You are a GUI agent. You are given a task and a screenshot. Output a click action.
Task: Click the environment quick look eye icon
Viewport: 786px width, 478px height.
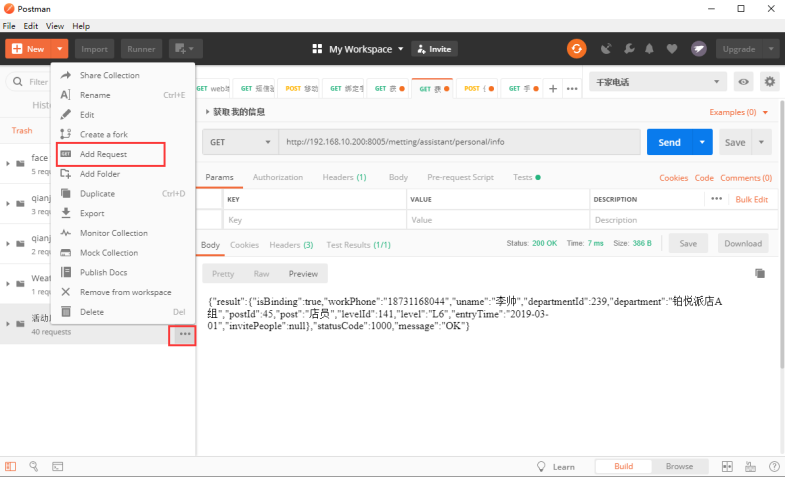click(x=743, y=82)
